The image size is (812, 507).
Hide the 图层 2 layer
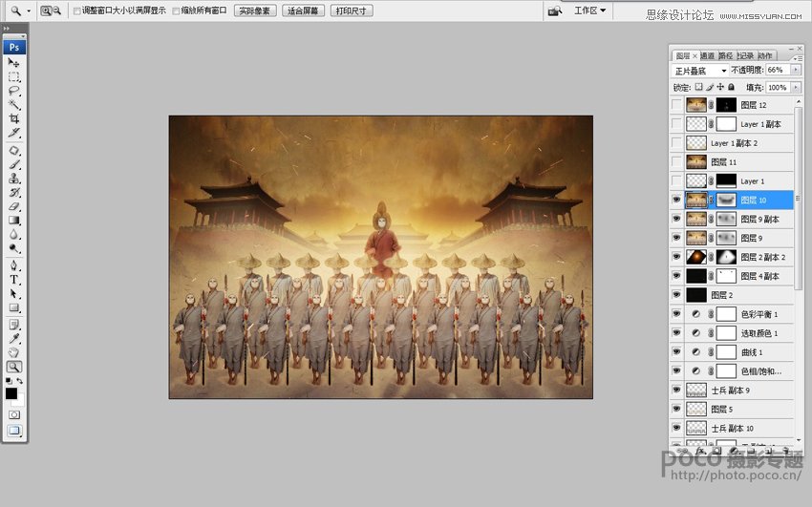[676, 295]
